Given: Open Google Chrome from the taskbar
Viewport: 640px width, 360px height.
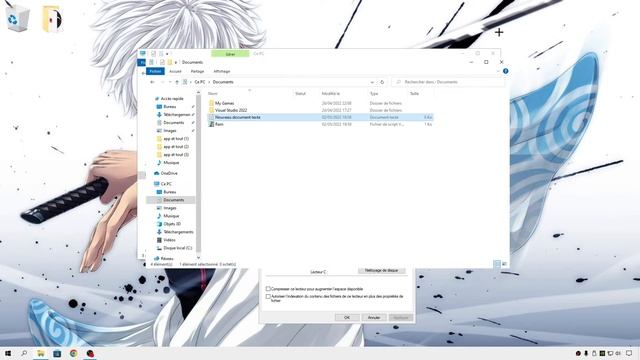Looking at the screenshot, I should [73, 353].
